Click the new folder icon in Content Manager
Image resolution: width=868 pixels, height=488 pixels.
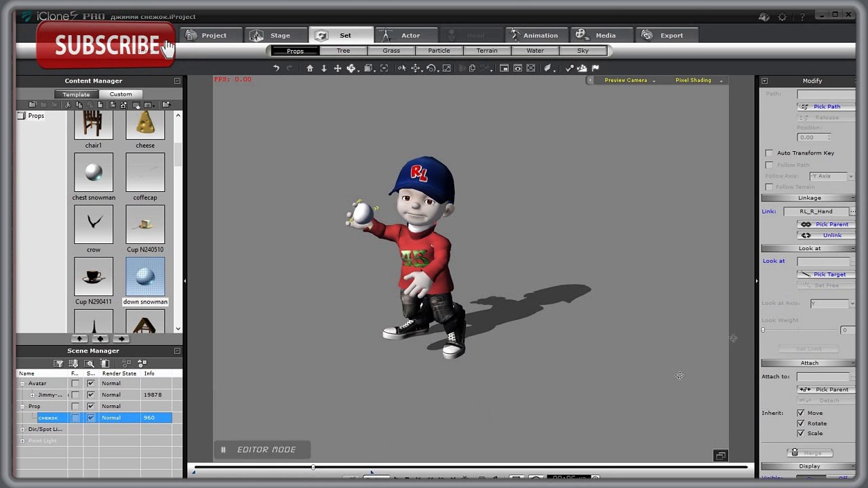(x=33, y=105)
